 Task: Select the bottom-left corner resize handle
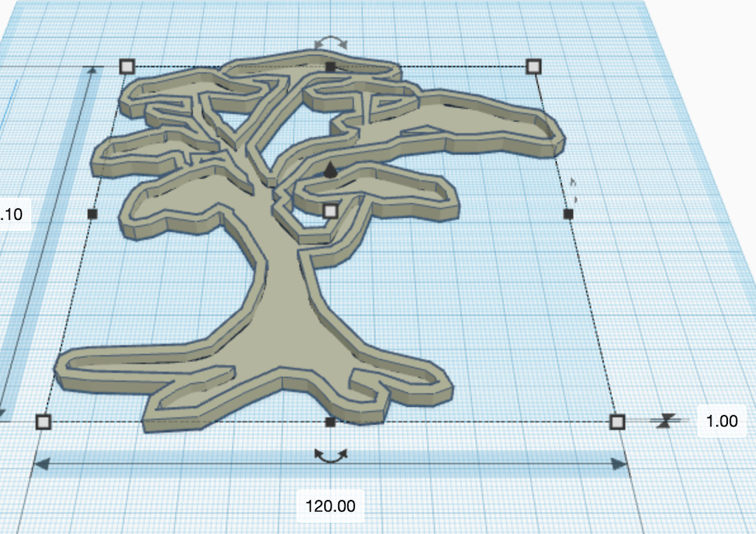pos(44,422)
